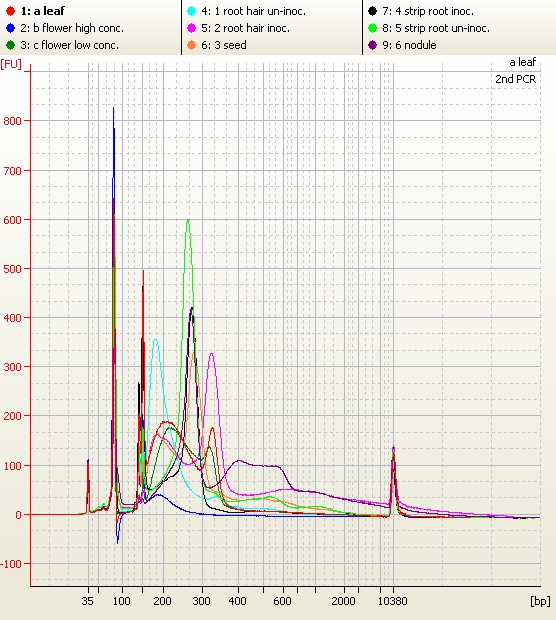Click the 10380 upper marker label
The width and height of the screenshot is (556, 620).
point(392,601)
